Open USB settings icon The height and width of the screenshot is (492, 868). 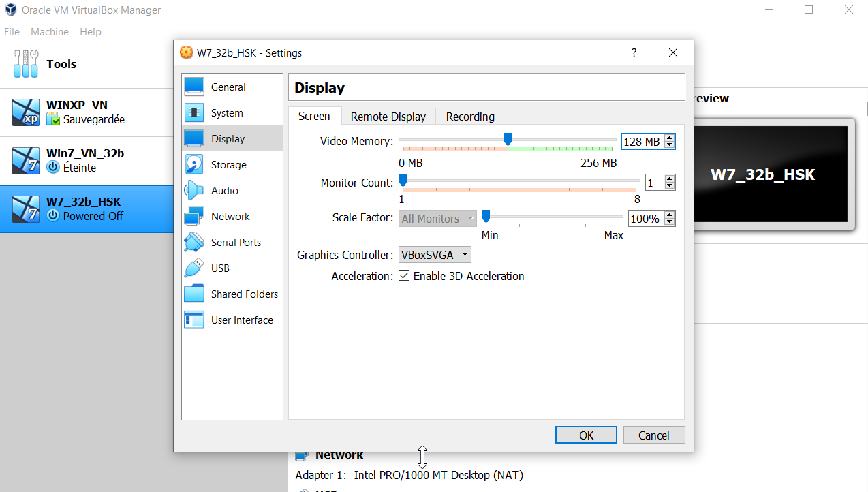pos(194,268)
